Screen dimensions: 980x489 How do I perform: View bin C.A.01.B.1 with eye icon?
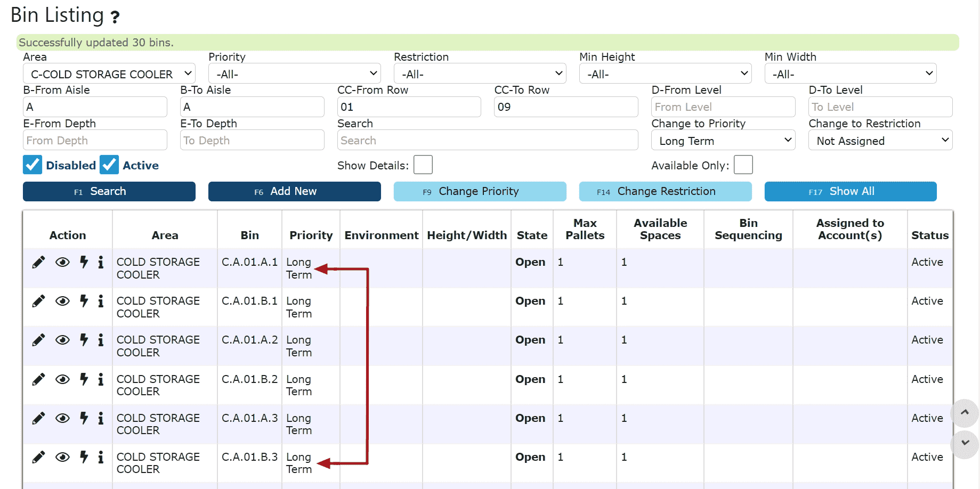[x=62, y=301]
